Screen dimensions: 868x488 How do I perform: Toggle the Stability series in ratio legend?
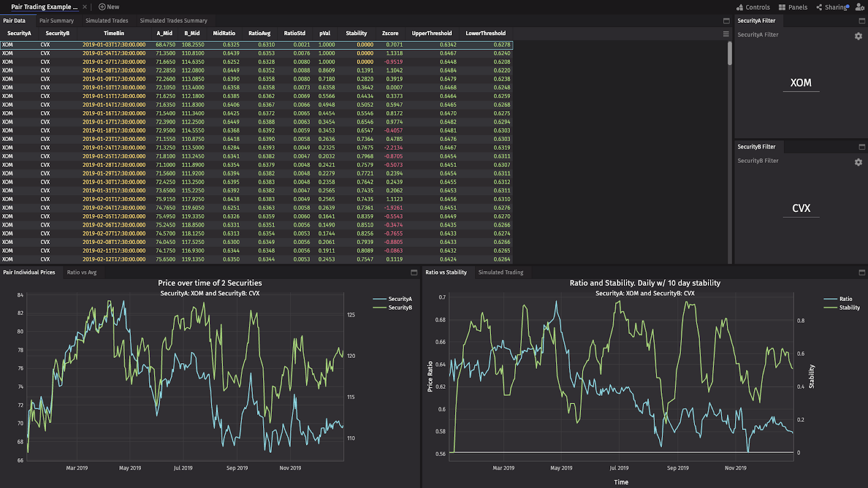click(x=841, y=307)
